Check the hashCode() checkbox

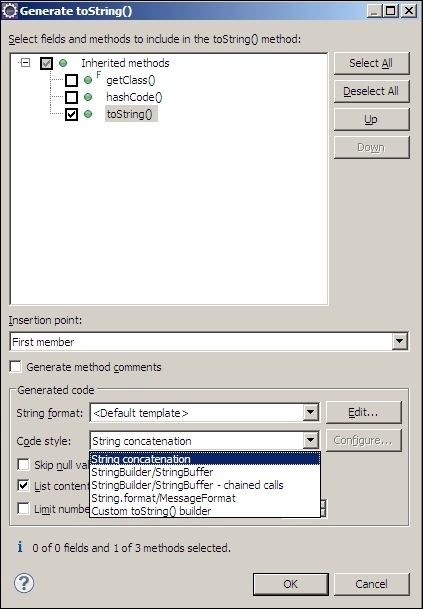(x=71, y=97)
